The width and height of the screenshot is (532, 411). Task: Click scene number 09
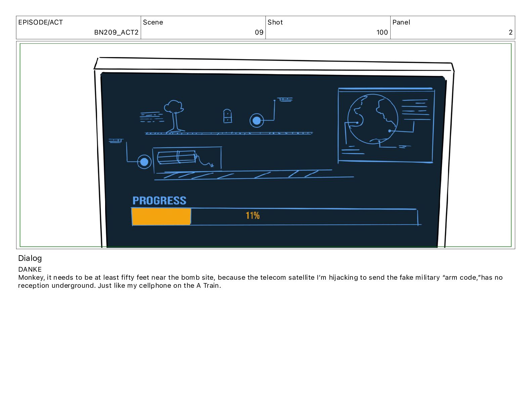pyautogui.click(x=259, y=32)
